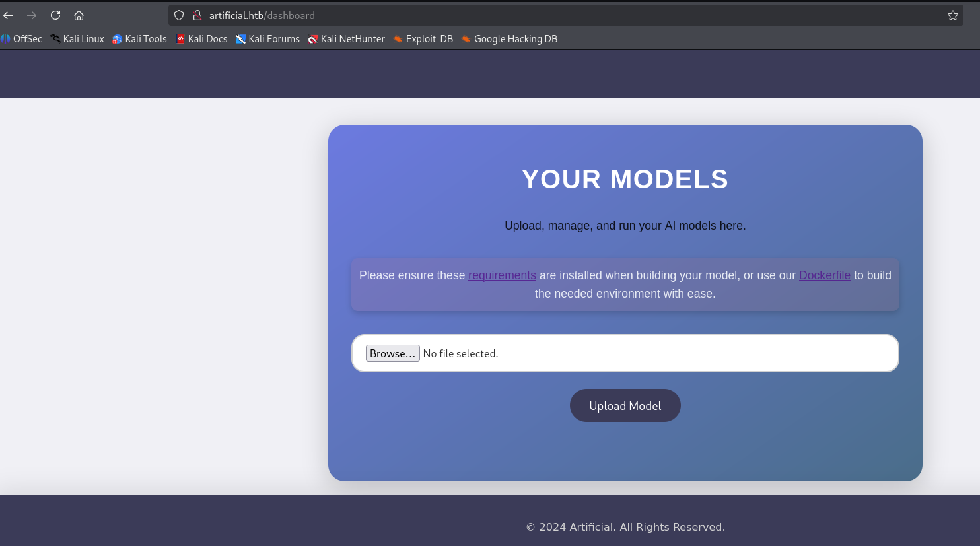Viewport: 980px width, 546px height.
Task: Open the Kali Tools bookmark
Action: (139, 39)
